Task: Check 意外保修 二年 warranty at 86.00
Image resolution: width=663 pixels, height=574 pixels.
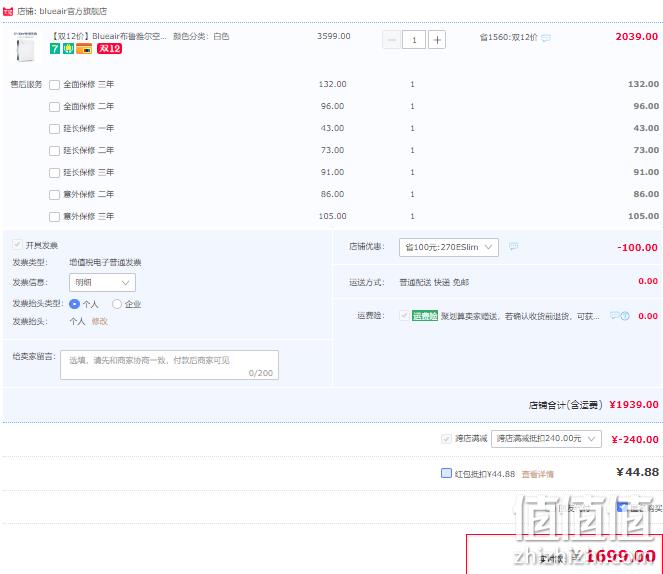Action: pos(54,195)
